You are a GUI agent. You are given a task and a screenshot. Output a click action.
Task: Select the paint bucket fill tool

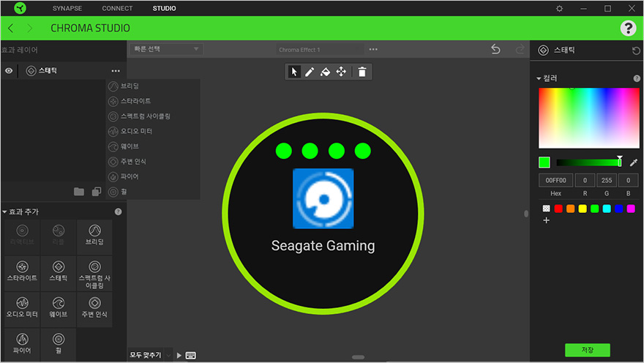325,72
